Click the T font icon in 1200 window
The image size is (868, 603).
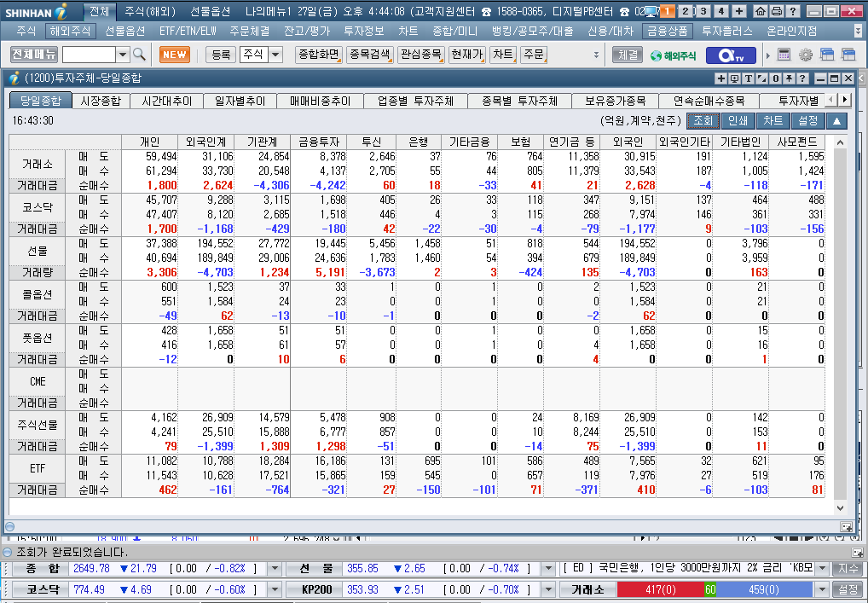point(749,78)
